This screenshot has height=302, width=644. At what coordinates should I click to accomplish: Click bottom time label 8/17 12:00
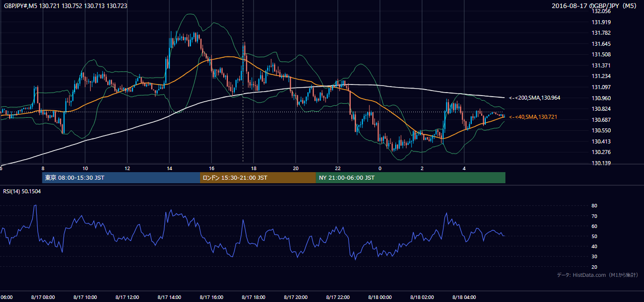pyautogui.click(x=127, y=297)
